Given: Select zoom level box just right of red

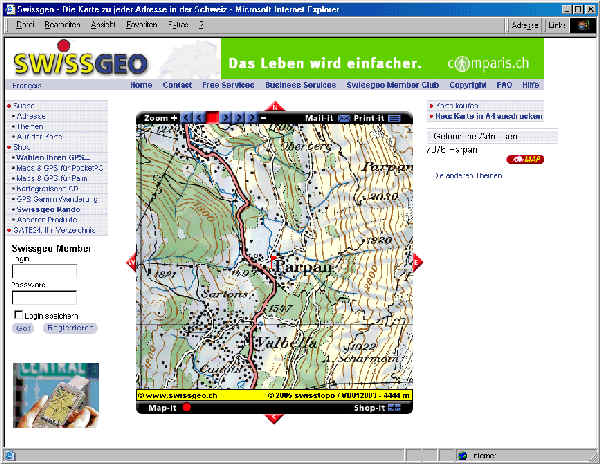Looking at the screenshot, I should click(226, 118).
